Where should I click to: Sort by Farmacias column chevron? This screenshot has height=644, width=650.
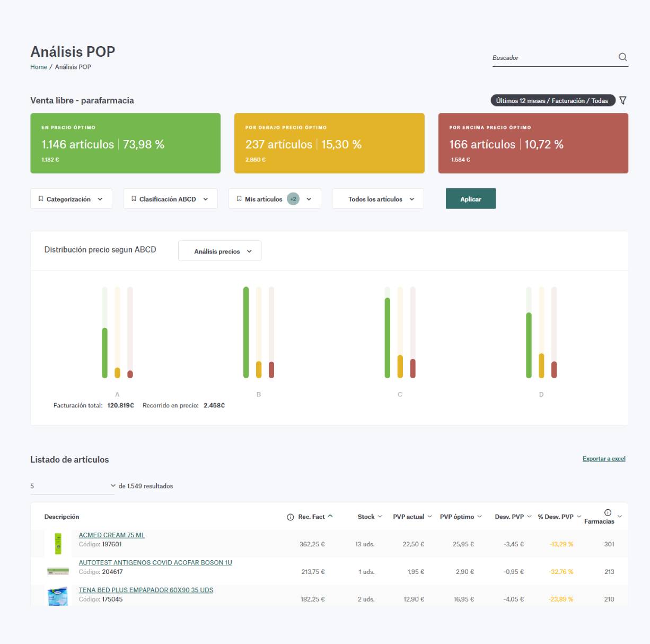[x=620, y=517]
